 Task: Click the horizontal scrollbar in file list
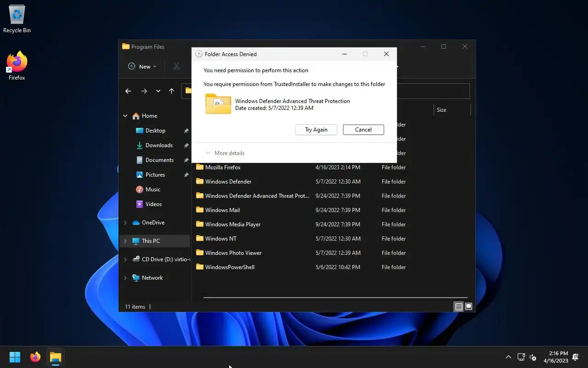335,298
